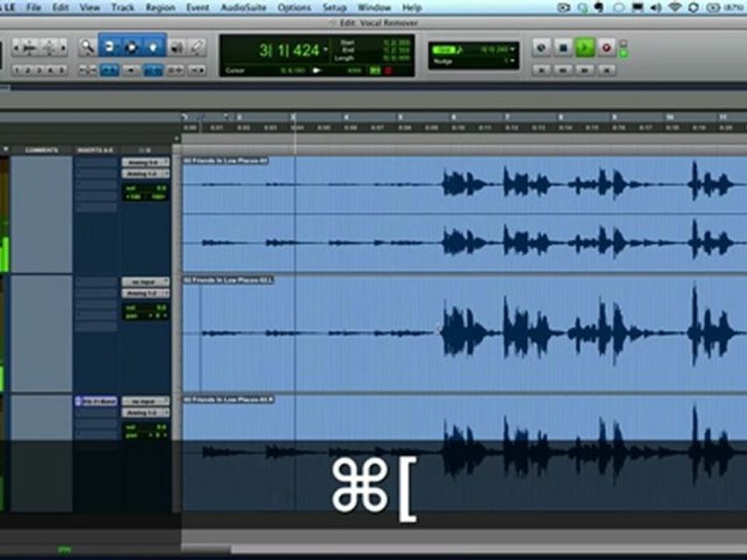Toggle Tab to Transients
The image size is (747, 560).
tap(110, 71)
